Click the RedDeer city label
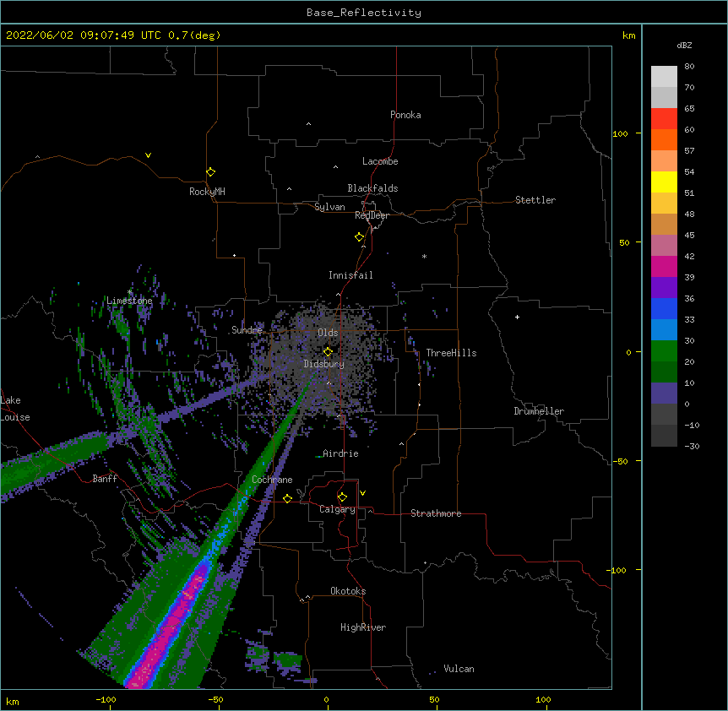728x711 pixels. coord(372,215)
